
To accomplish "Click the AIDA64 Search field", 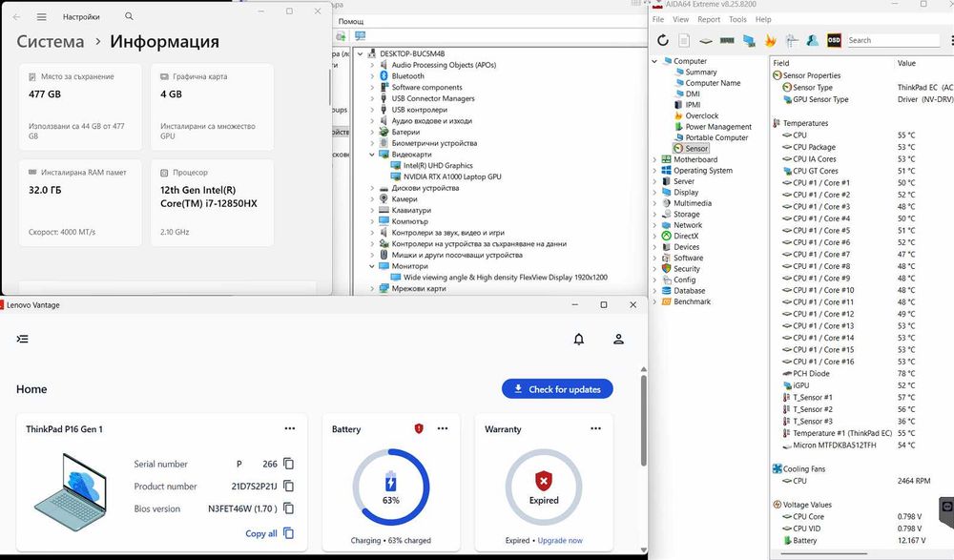I will coord(893,40).
